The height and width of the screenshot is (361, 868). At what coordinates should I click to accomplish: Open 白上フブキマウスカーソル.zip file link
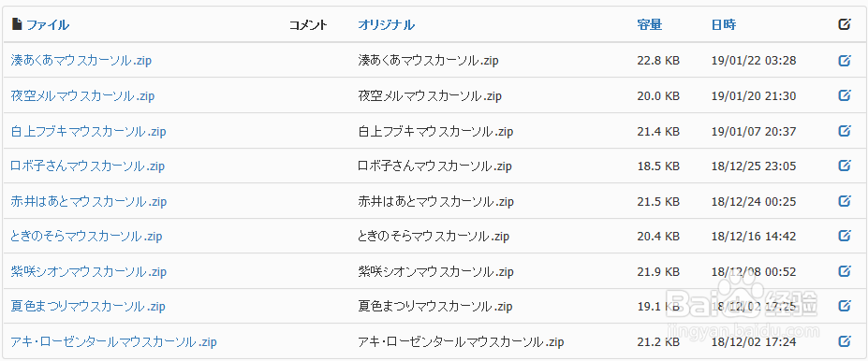89,132
